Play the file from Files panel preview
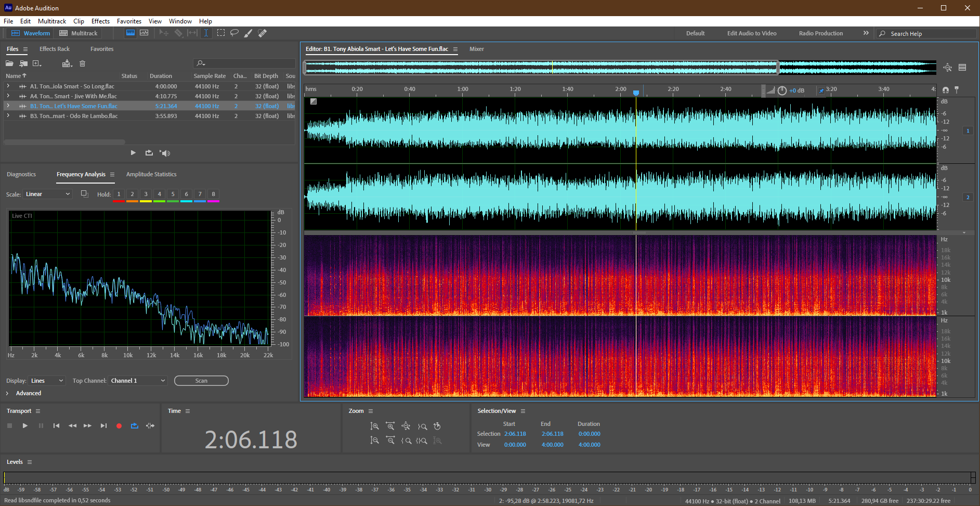 133,153
